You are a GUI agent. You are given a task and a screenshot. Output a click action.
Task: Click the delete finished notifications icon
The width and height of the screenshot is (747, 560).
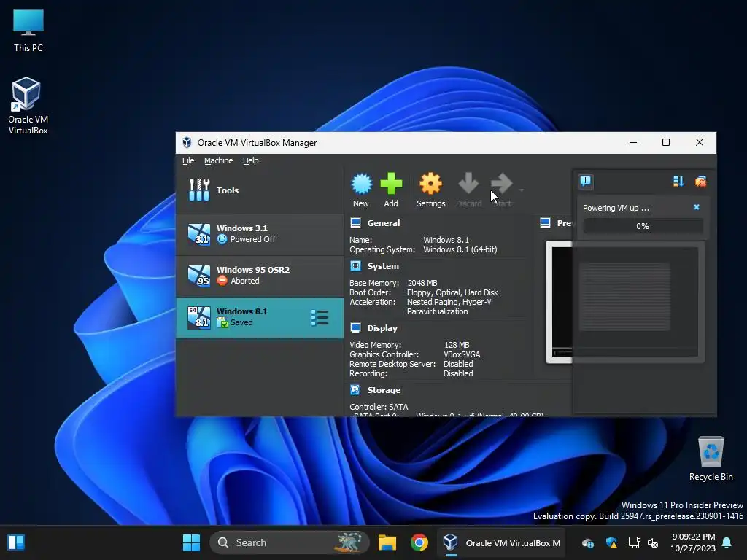[701, 182]
